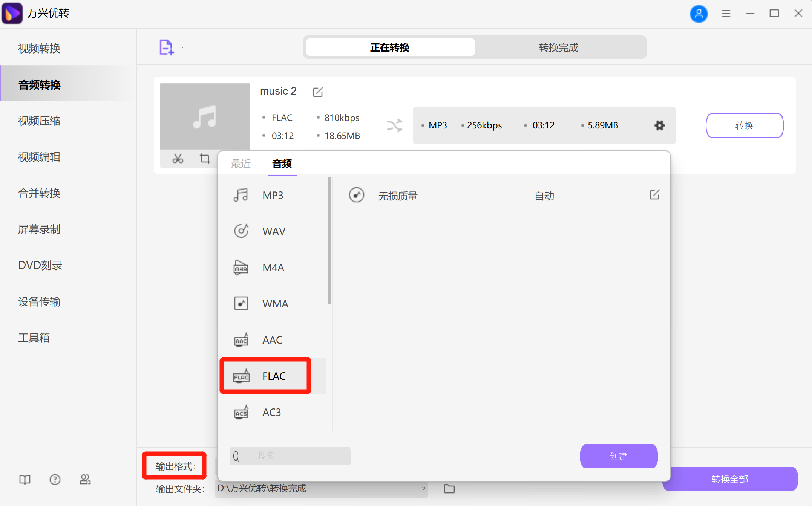Edit the 无损质量 preset with pencil icon
812x506 pixels.
pos(654,195)
